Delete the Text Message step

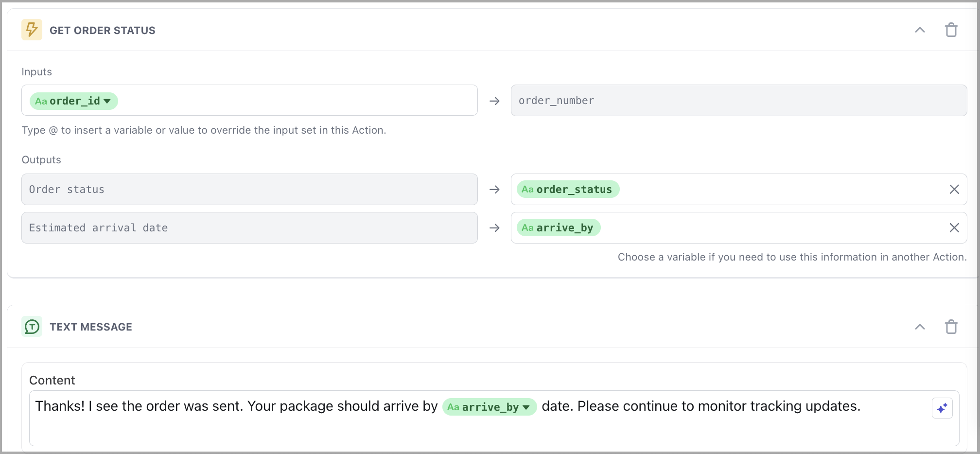click(x=951, y=327)
